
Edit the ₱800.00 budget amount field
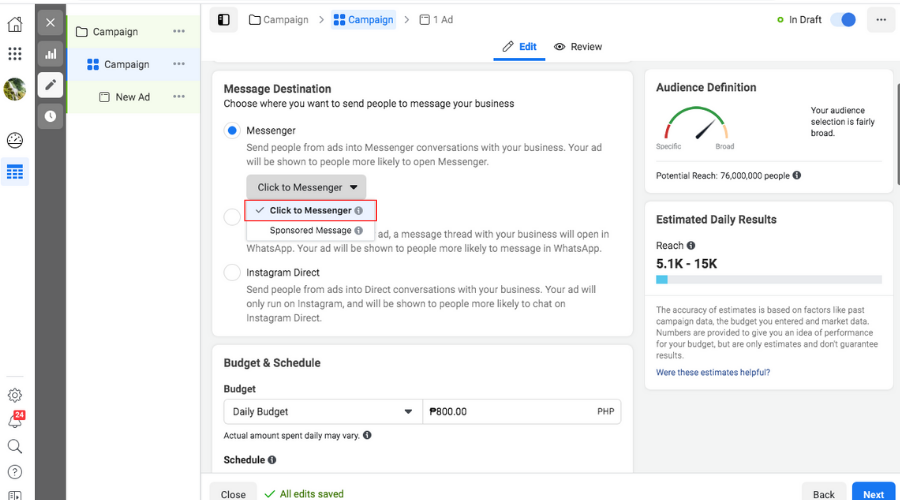pyautogui.click(x=522, y=412)
